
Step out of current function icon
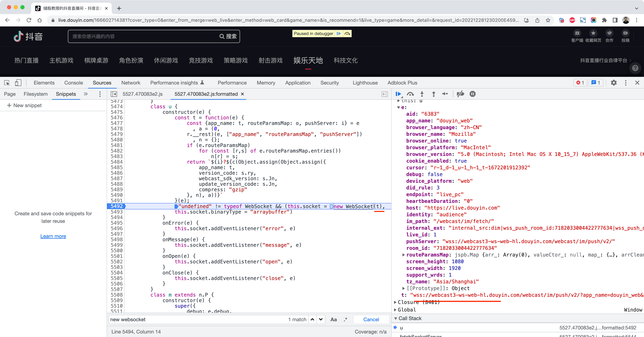(x=434, y=94)
